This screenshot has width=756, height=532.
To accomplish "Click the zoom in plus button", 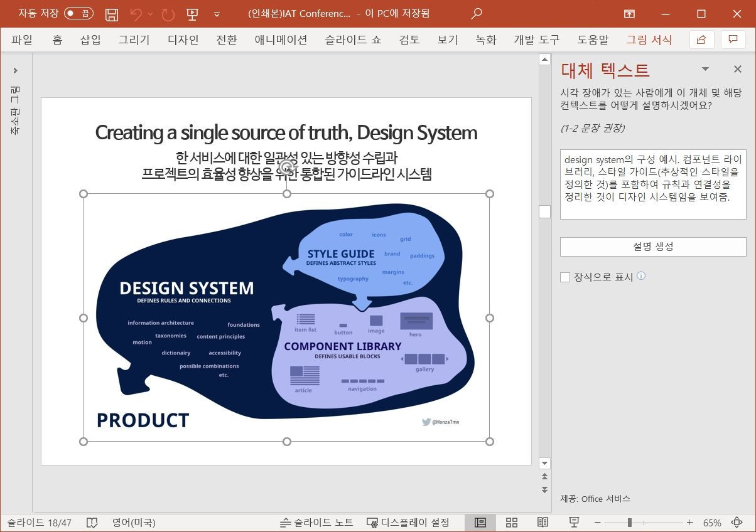I will pyautogui.click(x=690, y=523).
